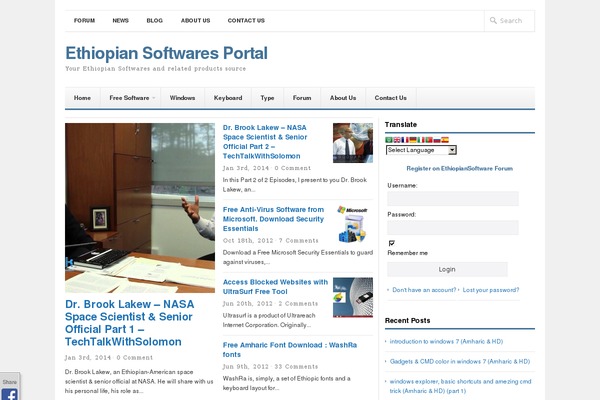600x400 pixels.
Task: Open BLOG in the top menu
Action: pos(155,21)
